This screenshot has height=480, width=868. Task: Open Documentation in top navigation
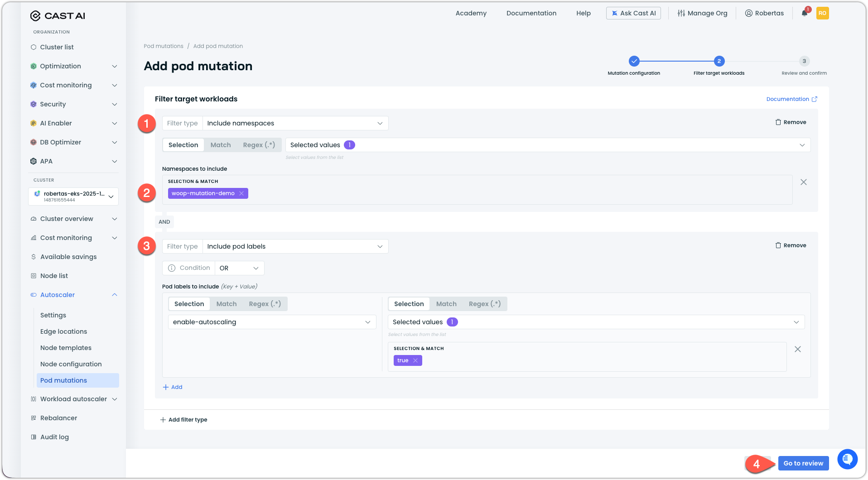pos(531,13)
